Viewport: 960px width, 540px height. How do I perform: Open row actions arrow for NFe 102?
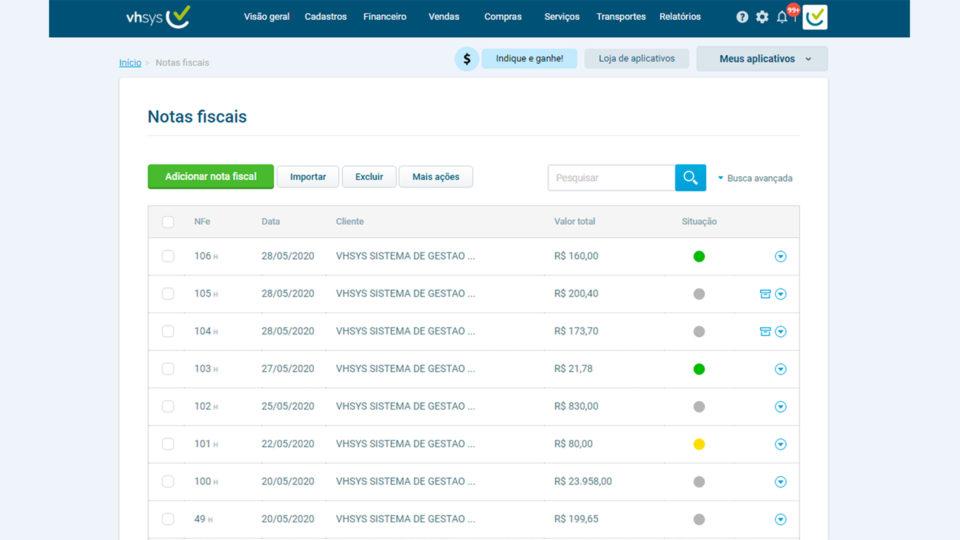(x=780, y=407)
